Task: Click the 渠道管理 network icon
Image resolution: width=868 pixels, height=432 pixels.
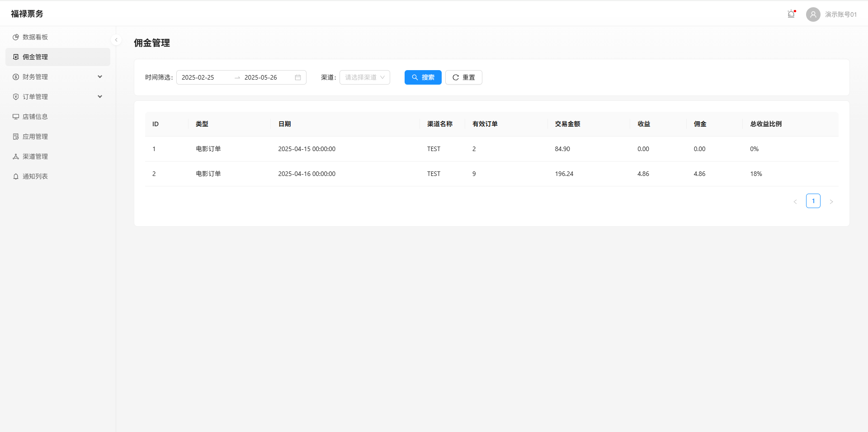Action: click(x=16, y=157)
